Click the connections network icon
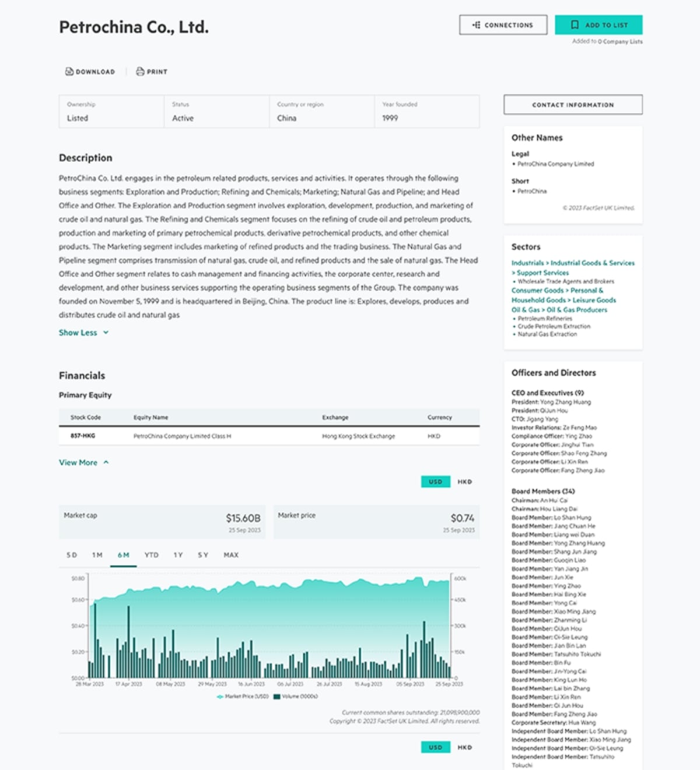The image size is (700, 770). 477,25
